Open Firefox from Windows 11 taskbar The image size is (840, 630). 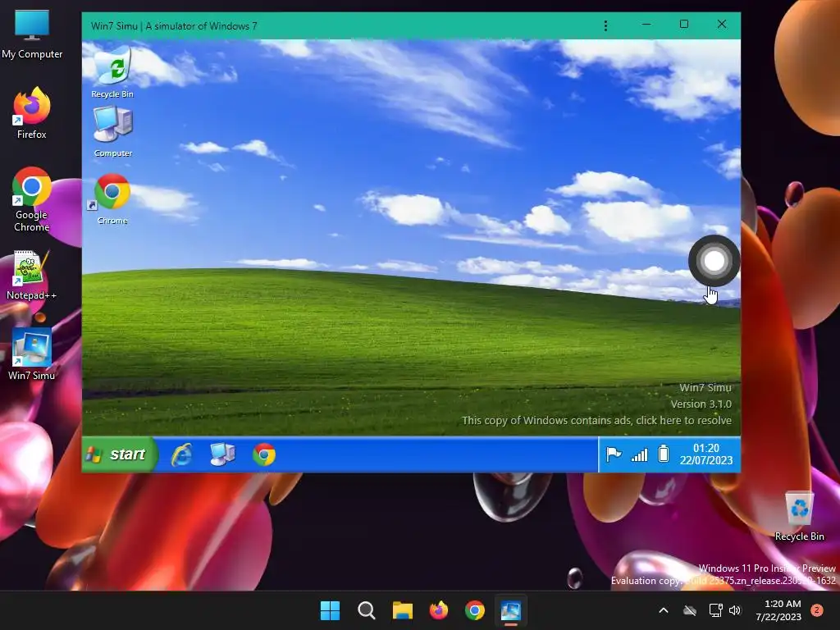click(439, 610)
